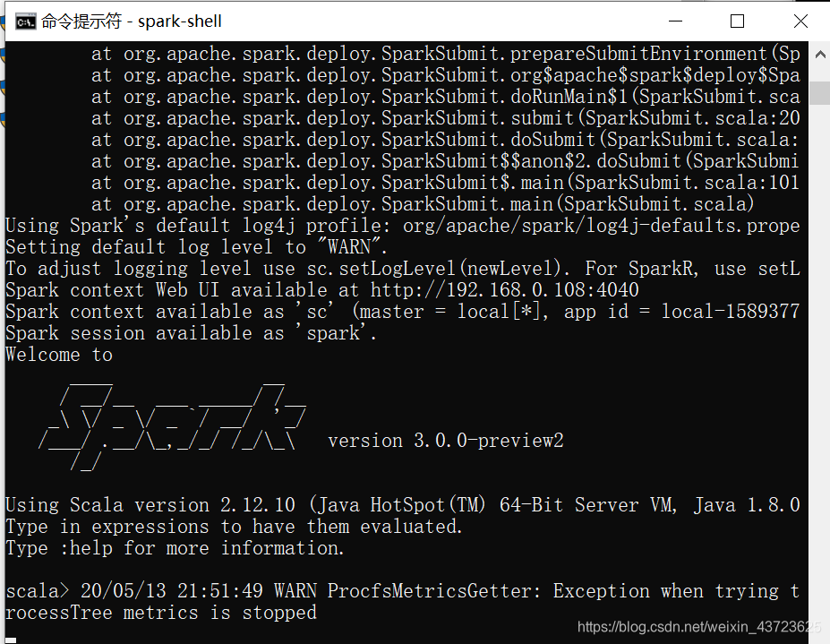Click the 'Setting default log level to "WARN"' line

pos(196,247)
